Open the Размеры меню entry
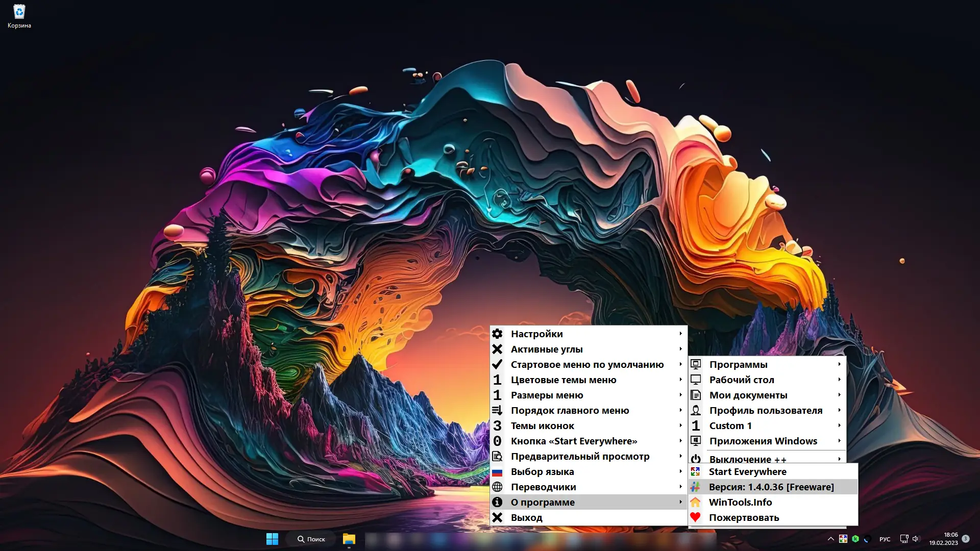 (x=547, y=395)
